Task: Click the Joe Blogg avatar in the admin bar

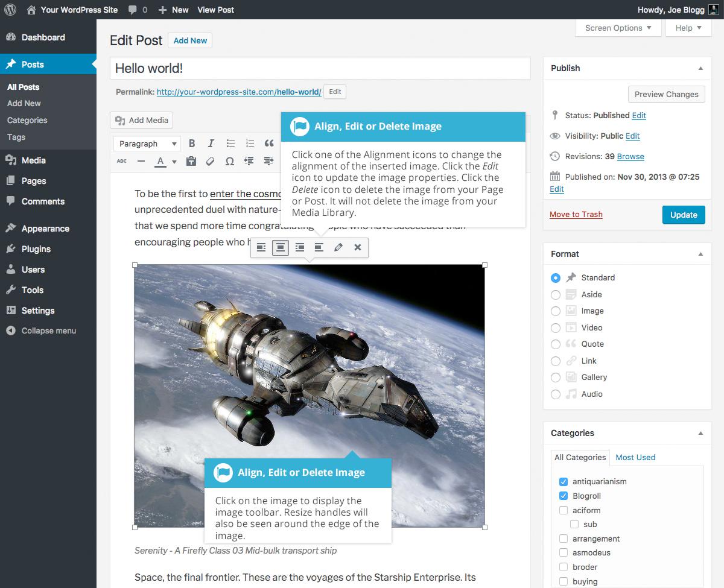Action: [713, 10]
